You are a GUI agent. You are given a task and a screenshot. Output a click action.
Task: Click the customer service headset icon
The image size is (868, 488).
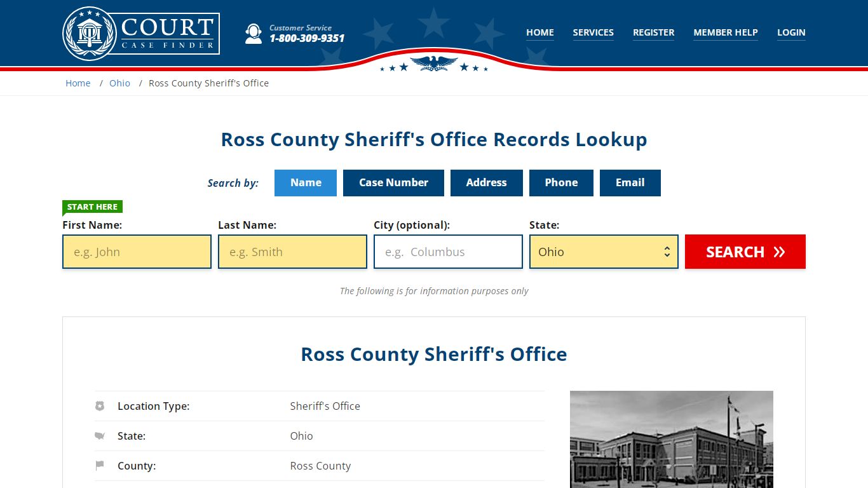[x=254, y=34]
